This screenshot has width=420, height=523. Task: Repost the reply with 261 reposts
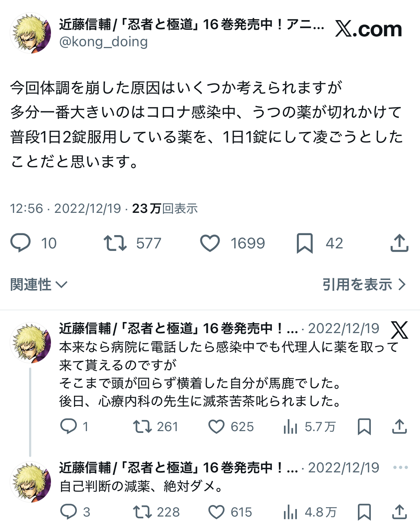[142, 426]
